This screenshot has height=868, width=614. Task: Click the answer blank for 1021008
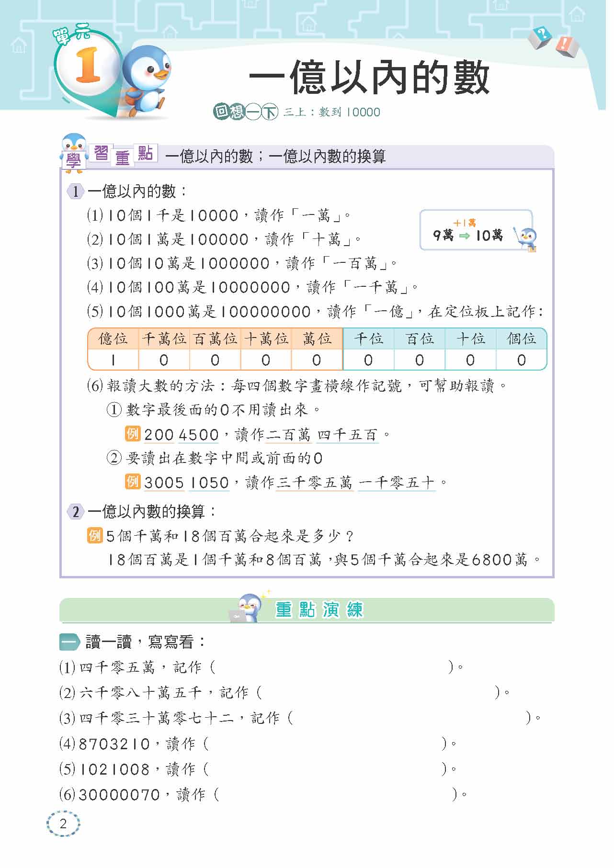tap(325, 769)
